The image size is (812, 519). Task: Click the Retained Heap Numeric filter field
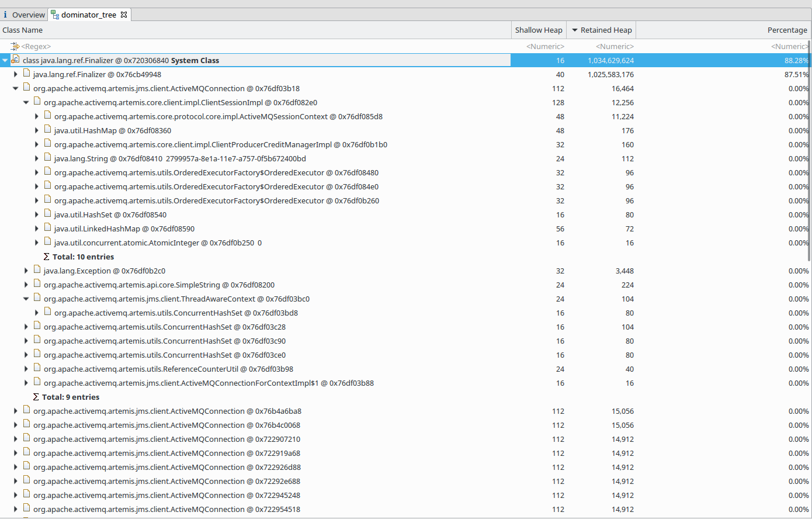pos(615,46)
